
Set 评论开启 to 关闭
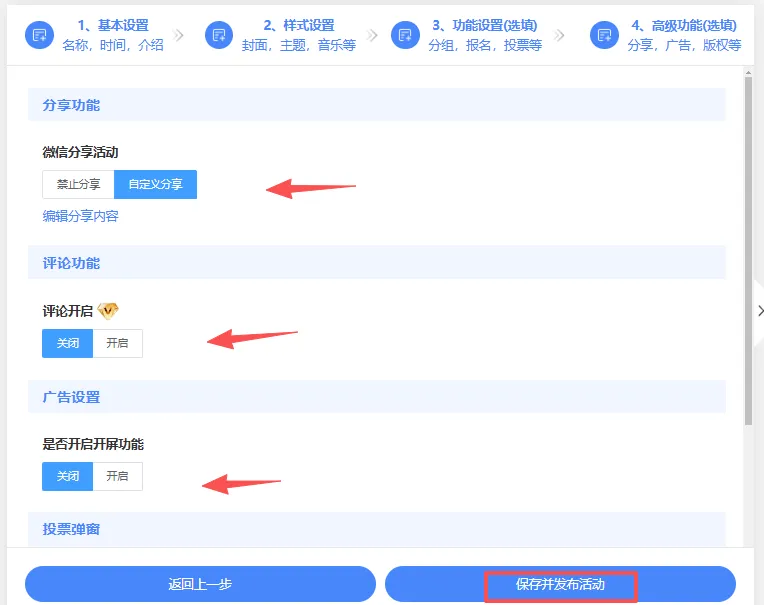tap(67, 343)
